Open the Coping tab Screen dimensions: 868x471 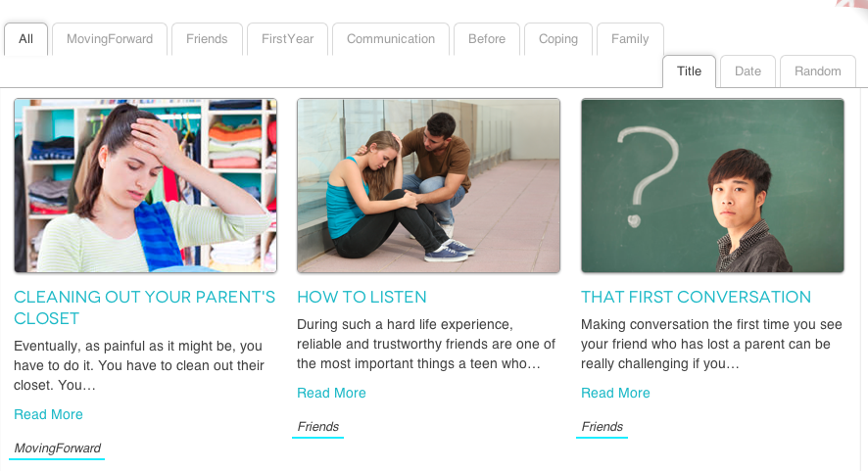click(558, 39)
